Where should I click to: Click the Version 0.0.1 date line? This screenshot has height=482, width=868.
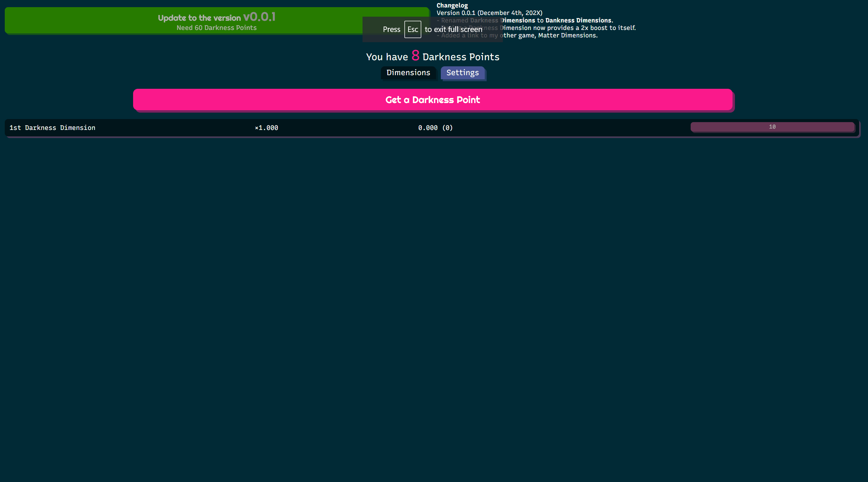(489, 13)
